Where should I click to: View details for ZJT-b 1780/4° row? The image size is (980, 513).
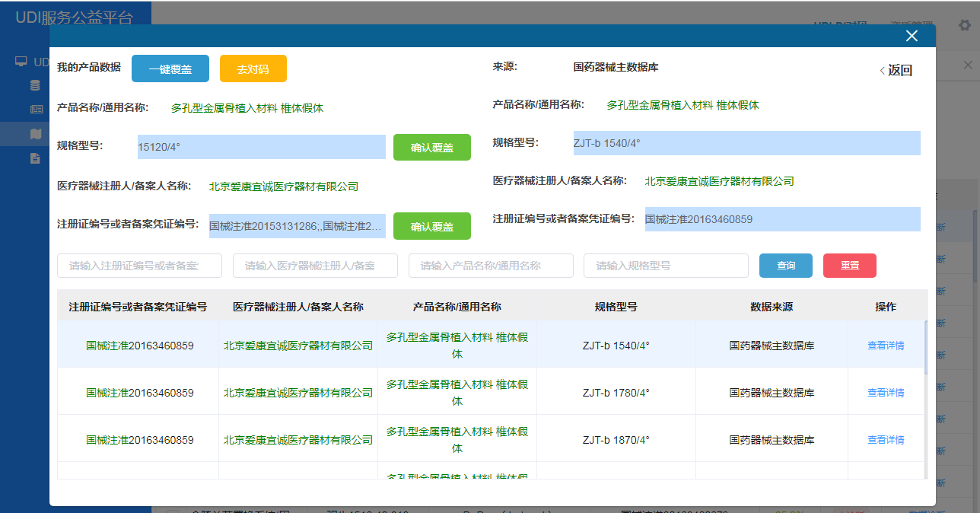point(886,393)
